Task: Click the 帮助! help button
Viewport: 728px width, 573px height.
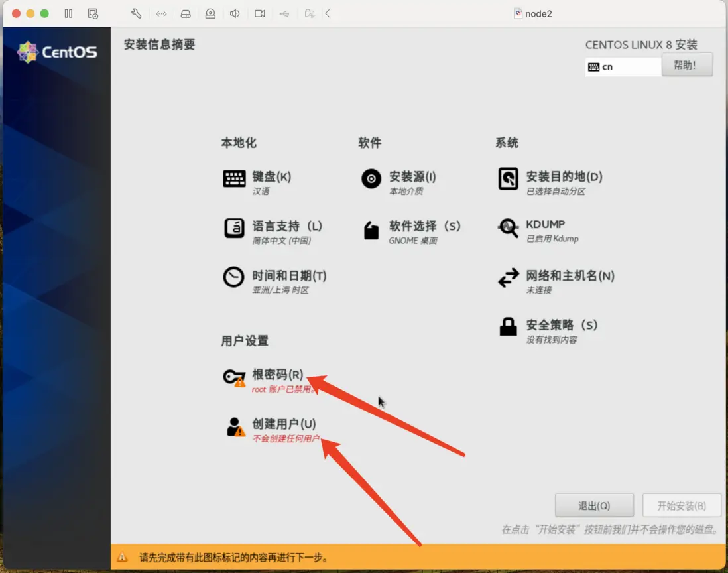Action: pos(687,65)
